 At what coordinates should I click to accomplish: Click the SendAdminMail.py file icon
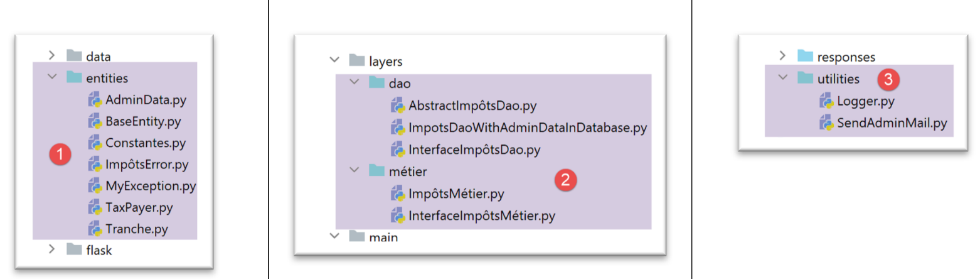tap(826, 123)
